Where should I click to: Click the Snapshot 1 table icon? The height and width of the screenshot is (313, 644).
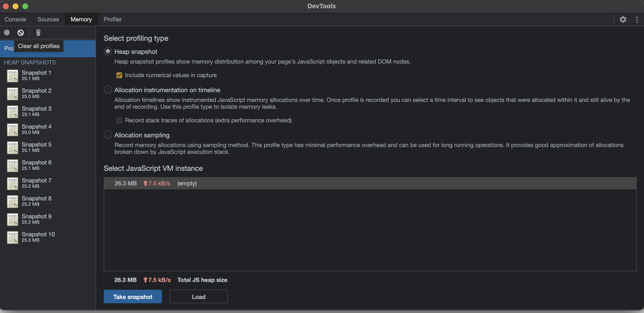tap(12, 75)
